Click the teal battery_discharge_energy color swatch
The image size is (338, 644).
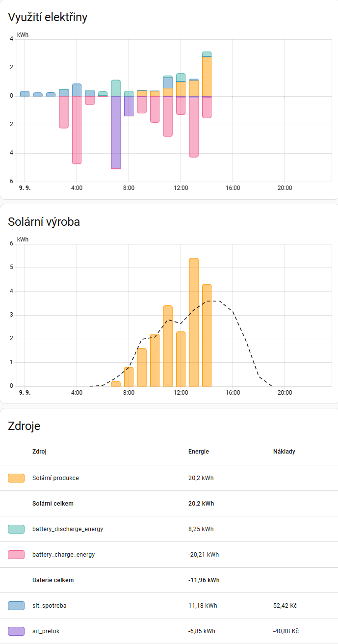16,529
